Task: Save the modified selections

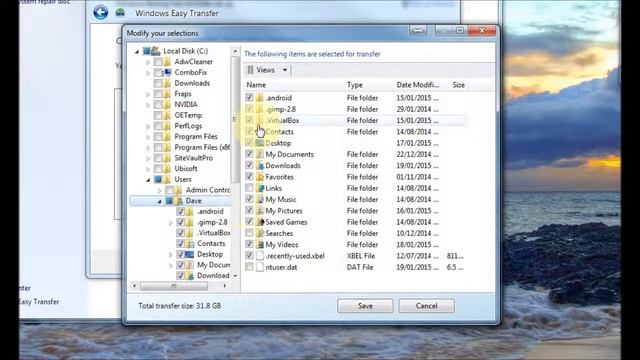Action: (365, 306)
